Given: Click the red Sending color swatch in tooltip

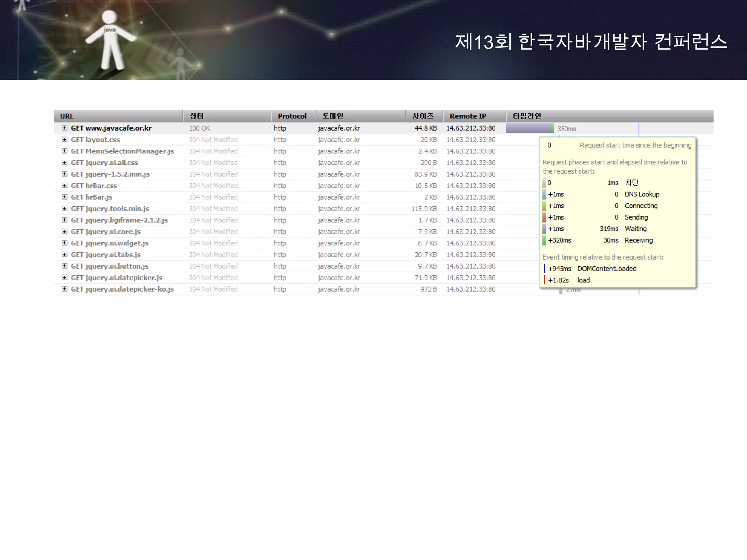Looking at the screenshot, I should click(x=544, y=217).
